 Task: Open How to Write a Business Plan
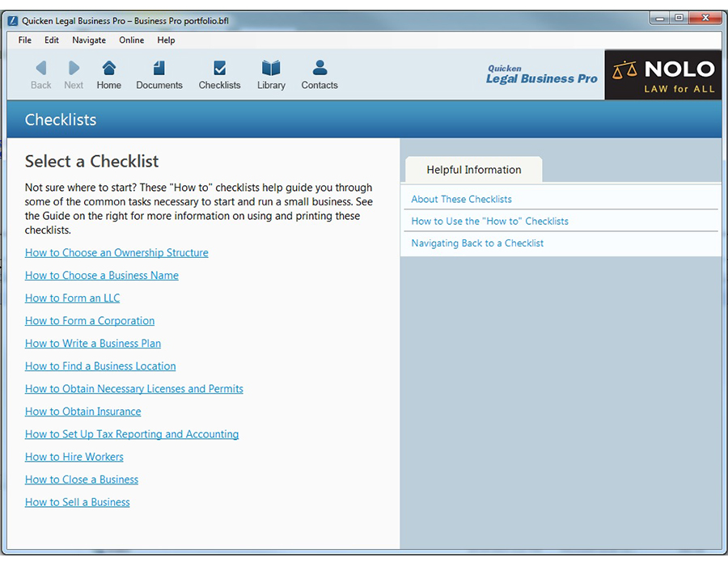93,344
